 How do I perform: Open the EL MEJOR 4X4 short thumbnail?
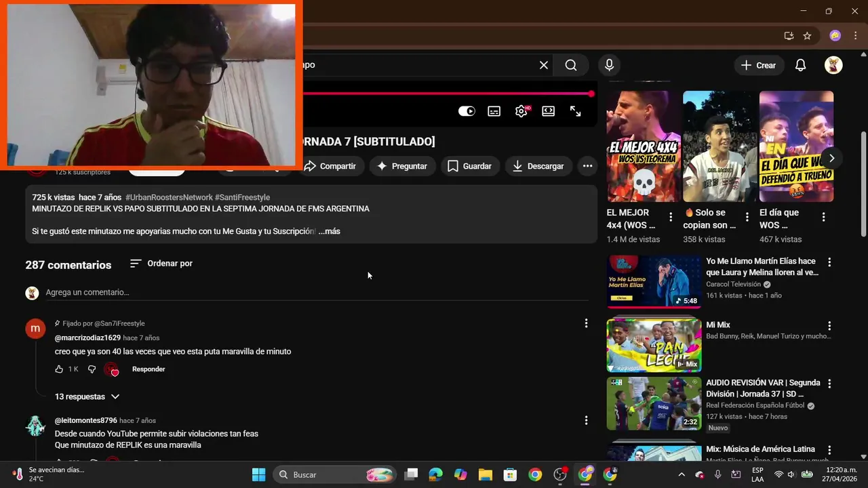[643, 146]
